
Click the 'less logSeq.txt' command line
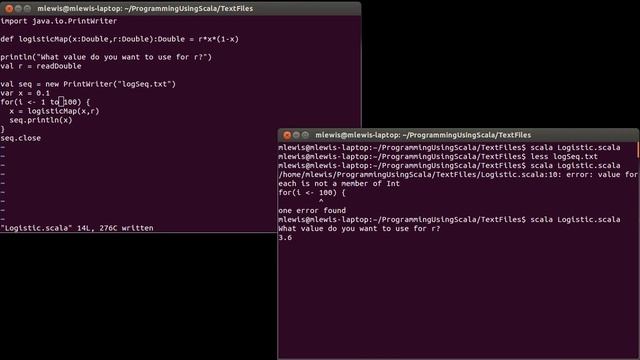tap(438, 156)
